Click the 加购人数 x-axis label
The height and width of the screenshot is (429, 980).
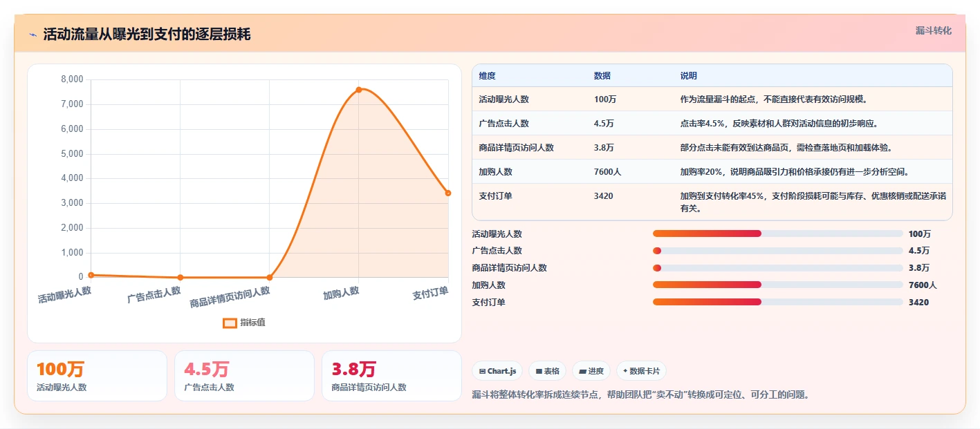tap(341, 292)
